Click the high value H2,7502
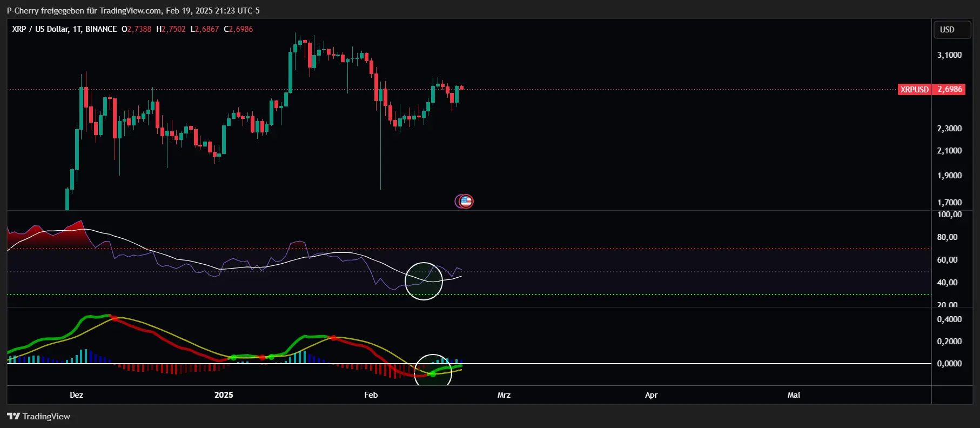 (x=171, y=29)
